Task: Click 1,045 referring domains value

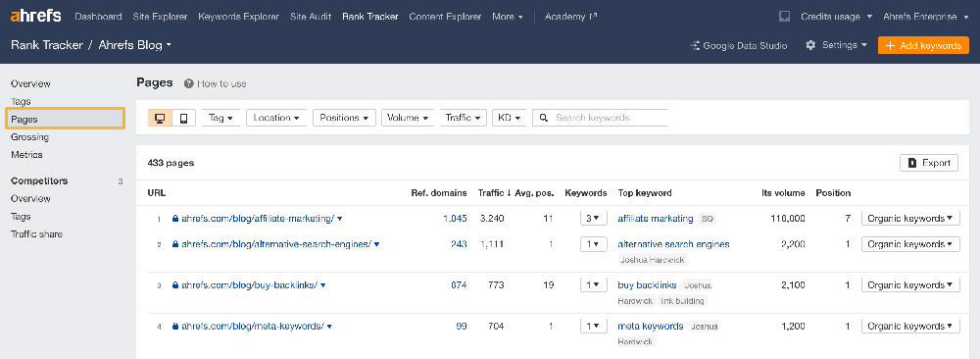Action: pos(455,219)
